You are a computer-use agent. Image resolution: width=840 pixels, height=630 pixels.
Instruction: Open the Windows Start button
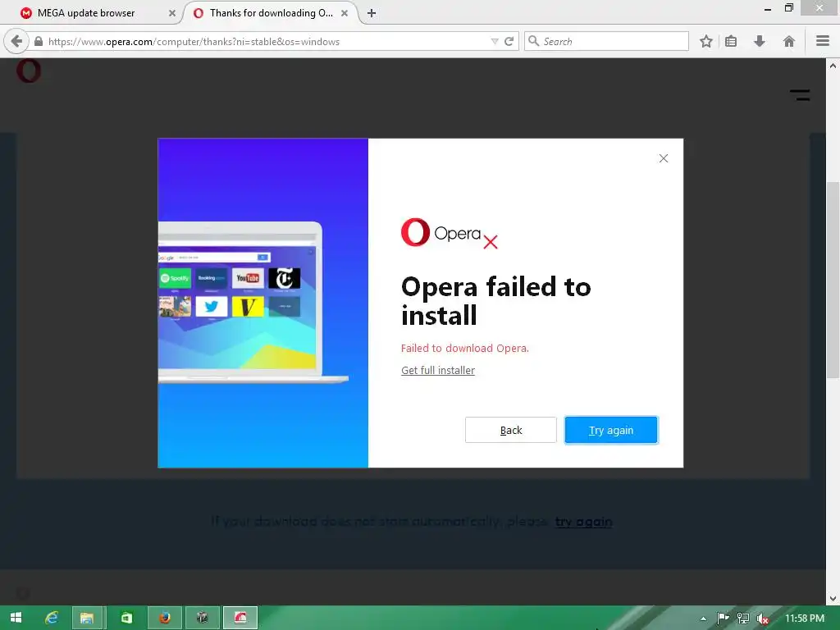tap(16, 618)
